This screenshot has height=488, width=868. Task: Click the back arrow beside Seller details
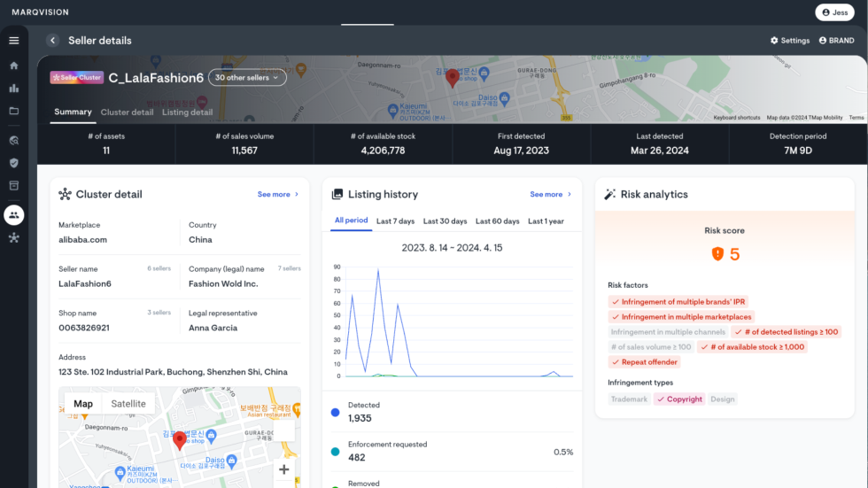click(x=52, y=41)
